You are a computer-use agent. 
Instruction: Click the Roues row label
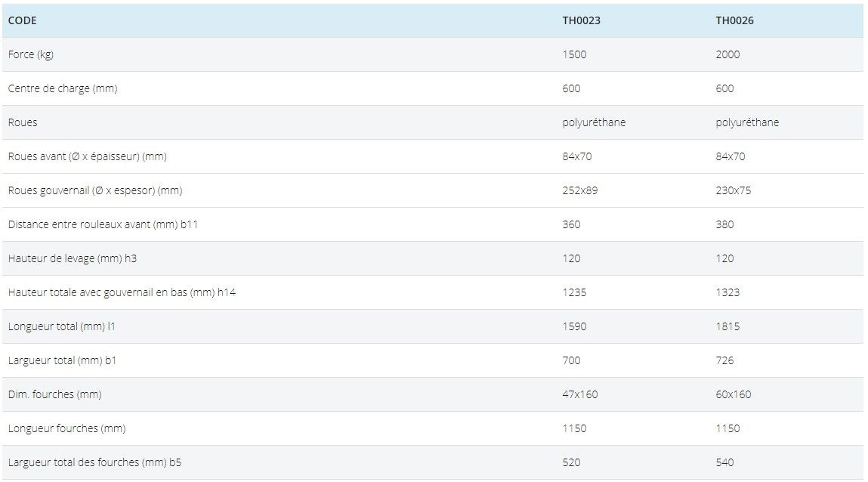(23, 122)
